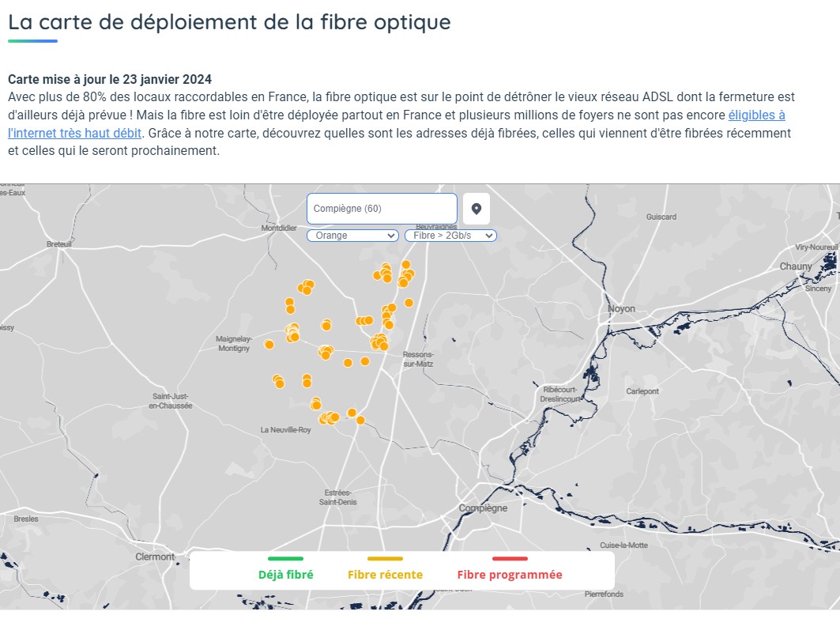Click the arrow on the Orange selector

point(390,236)
